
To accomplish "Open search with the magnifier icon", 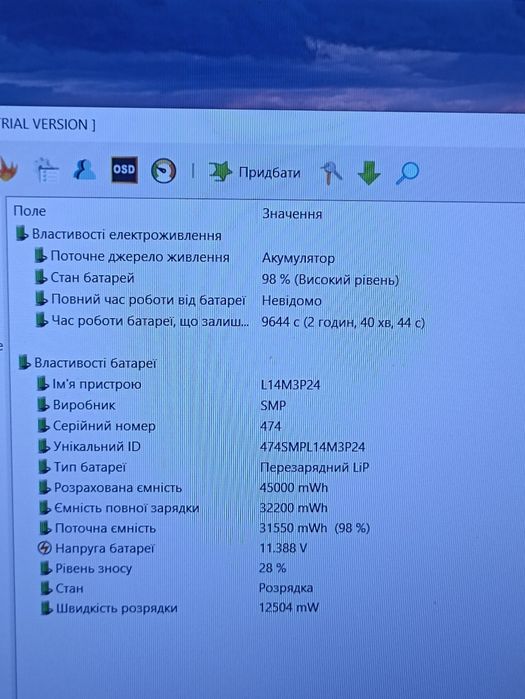I will tap(407, 173).
